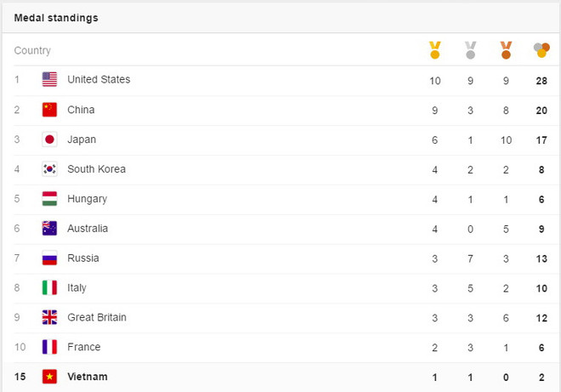
Task: Select the Italy country name
Action: click(x=76, y=288)
